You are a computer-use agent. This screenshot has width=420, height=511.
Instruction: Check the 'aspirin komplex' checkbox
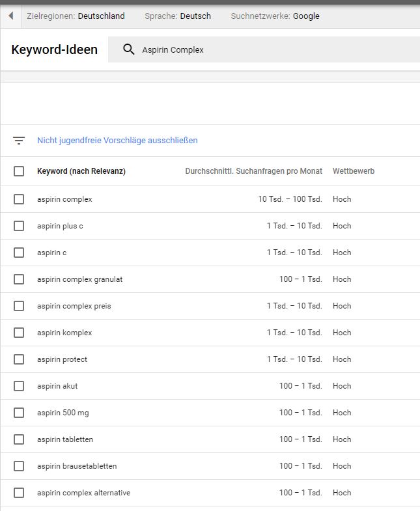(x=19, y=333)
